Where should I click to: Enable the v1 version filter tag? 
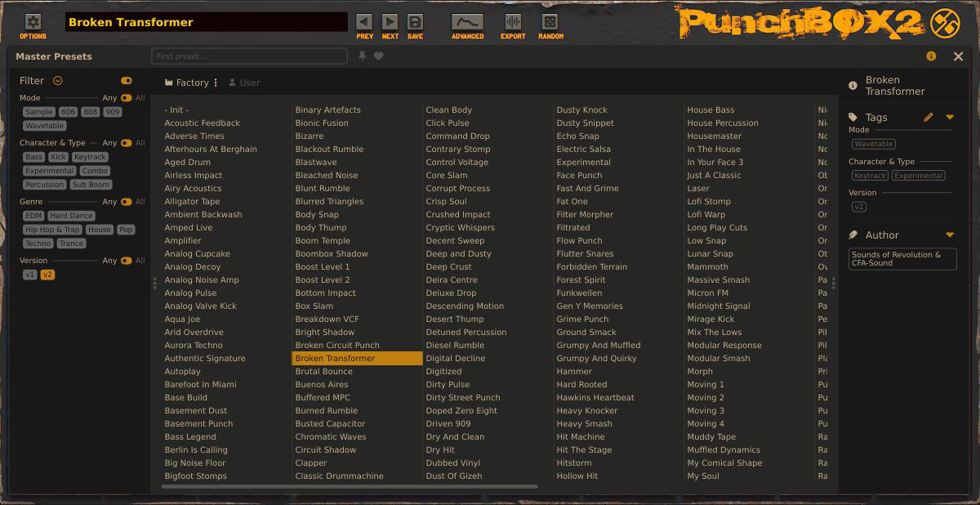pyautogui.click(x=30, y=275)
